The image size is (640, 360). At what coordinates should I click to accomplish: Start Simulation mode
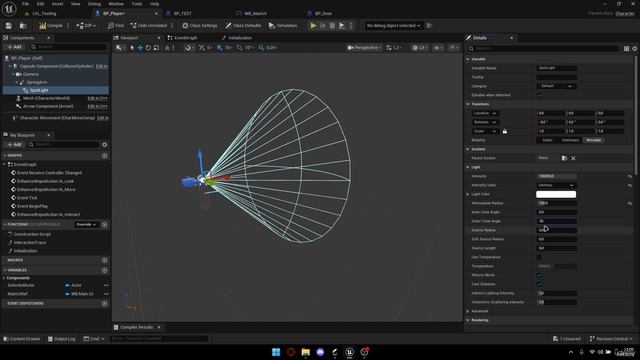point(283,26)
